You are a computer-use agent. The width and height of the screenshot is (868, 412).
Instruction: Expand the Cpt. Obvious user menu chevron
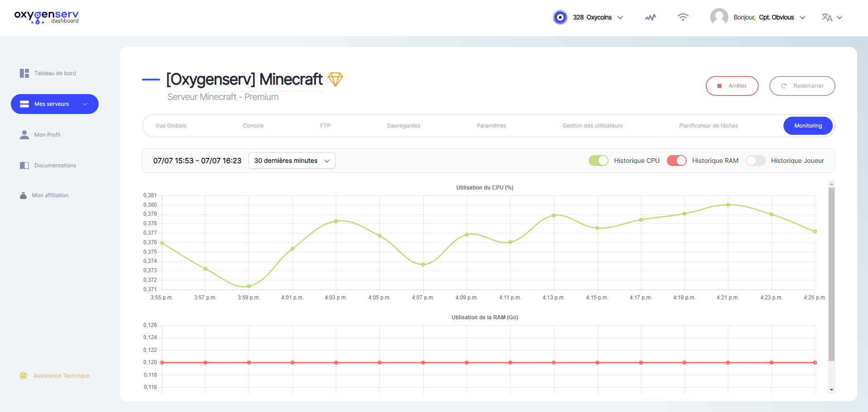(x=802, y=18)
